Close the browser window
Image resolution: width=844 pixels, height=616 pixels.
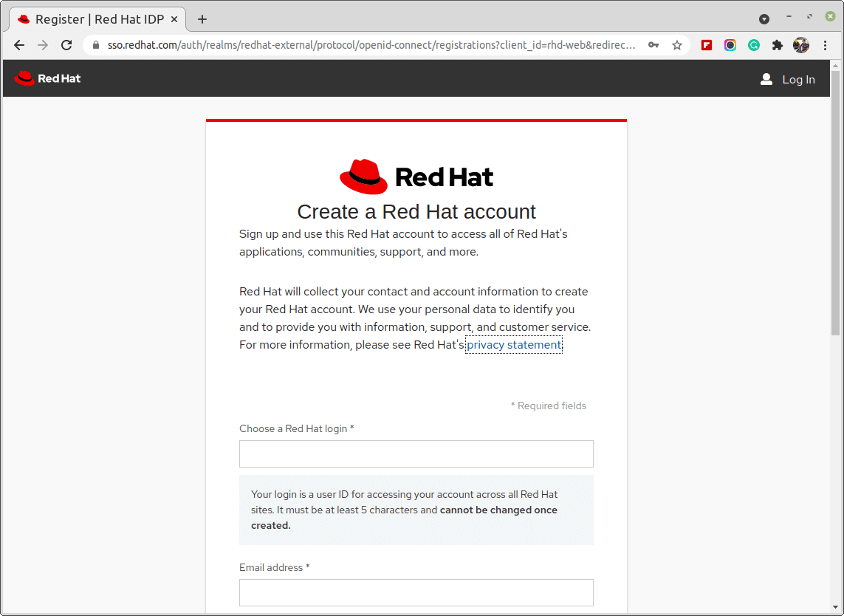coord(831,17)
